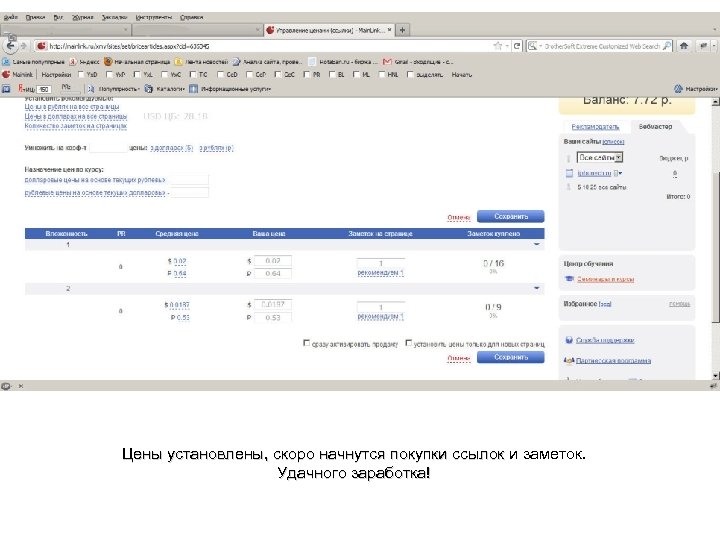Open the Каталоги toolbar dropdown
Viewport: 720px width, 540px height.
coord(164,89)
